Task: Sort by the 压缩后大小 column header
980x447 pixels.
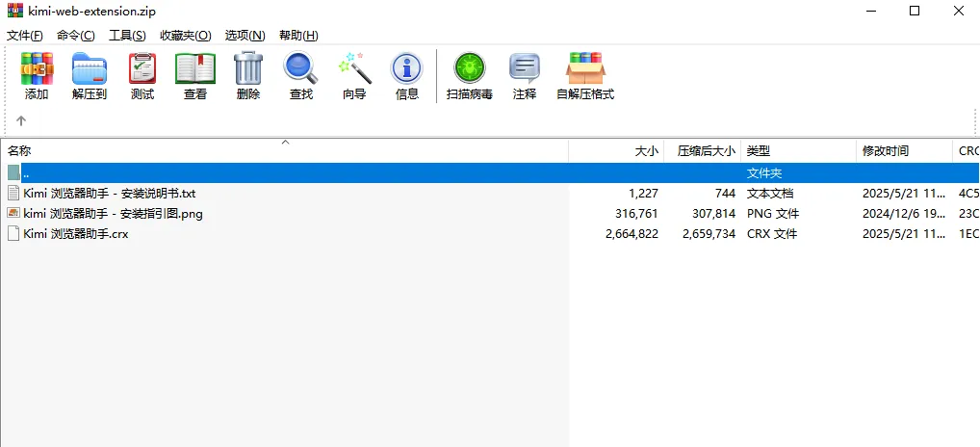Action: [x=703, y=150]
